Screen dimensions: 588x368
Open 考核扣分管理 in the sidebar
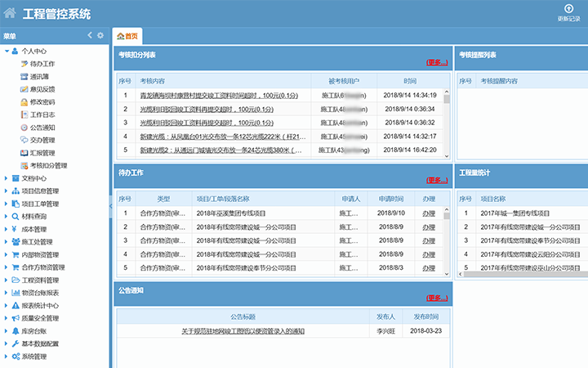(47, 165)
